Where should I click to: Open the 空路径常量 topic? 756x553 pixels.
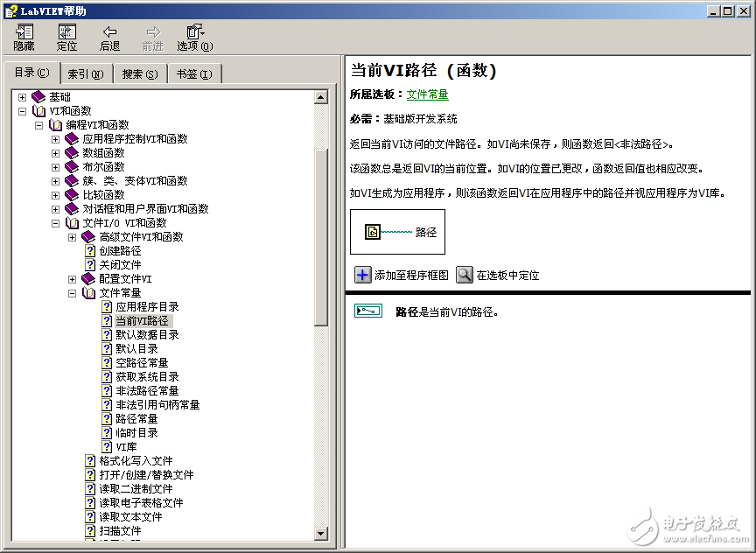(142, 362)
